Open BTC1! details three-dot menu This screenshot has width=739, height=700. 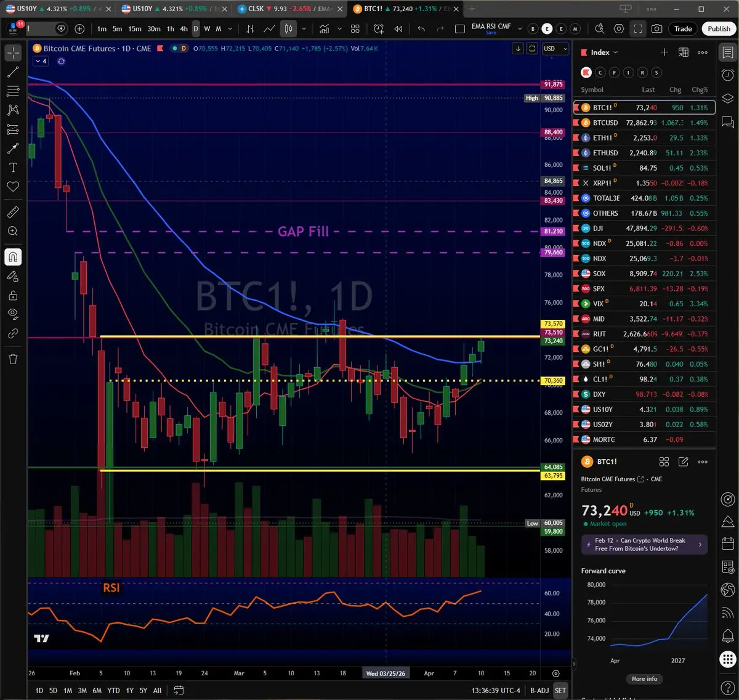click(x=703, y=462)
